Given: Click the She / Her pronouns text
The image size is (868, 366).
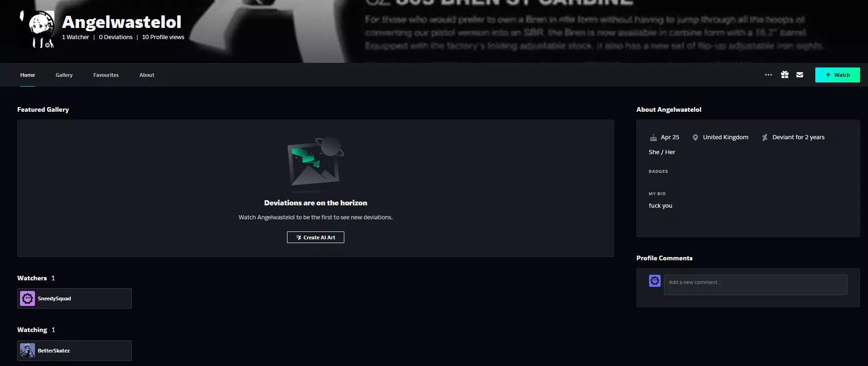Looking at the screenshot, I should point(662,152).
